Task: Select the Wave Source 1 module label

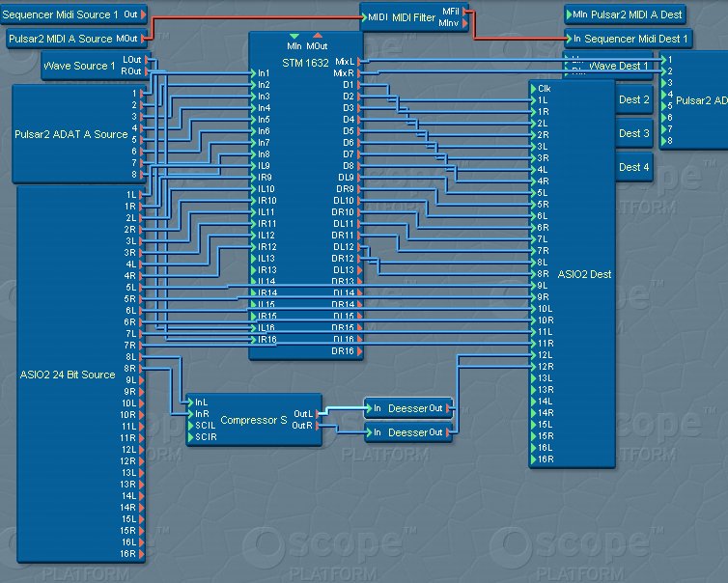Action: coord(79,66)
